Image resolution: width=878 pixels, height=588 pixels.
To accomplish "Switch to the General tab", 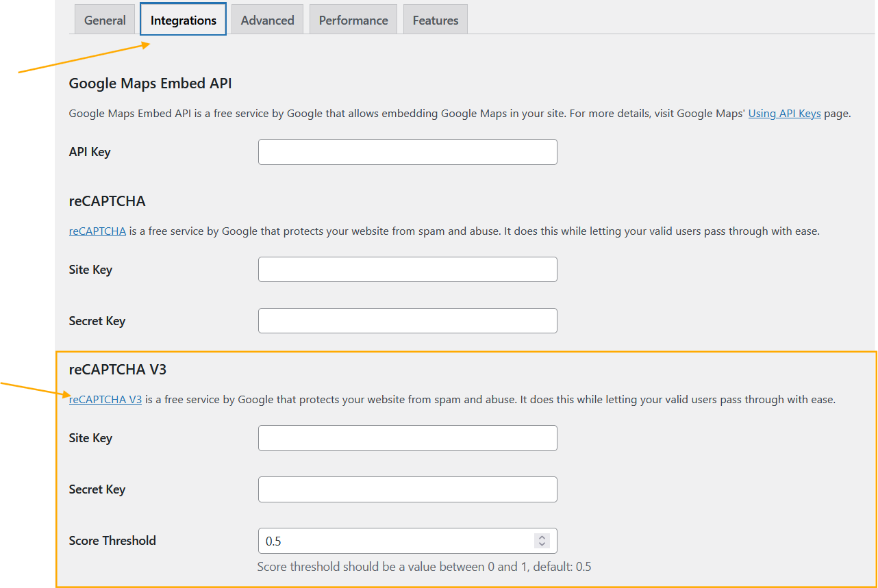I will [105, 20].
